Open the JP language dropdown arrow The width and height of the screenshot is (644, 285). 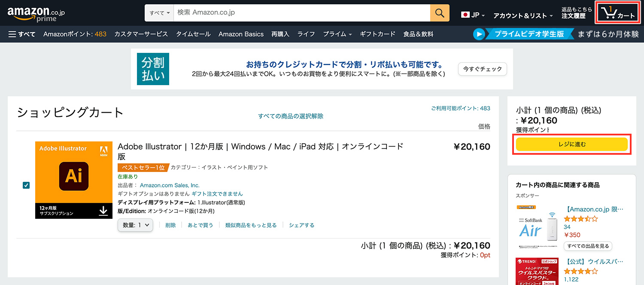click(x=483, y=15)
